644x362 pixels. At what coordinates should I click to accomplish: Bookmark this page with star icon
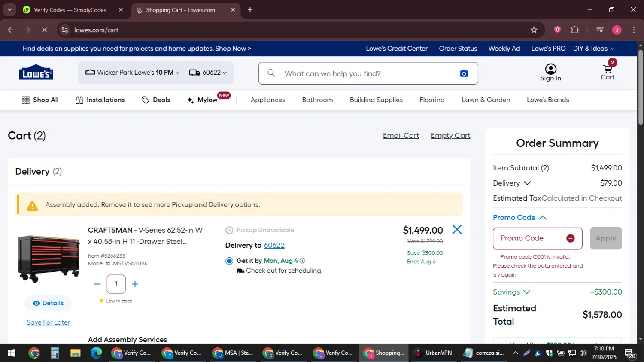click(534, 30)
